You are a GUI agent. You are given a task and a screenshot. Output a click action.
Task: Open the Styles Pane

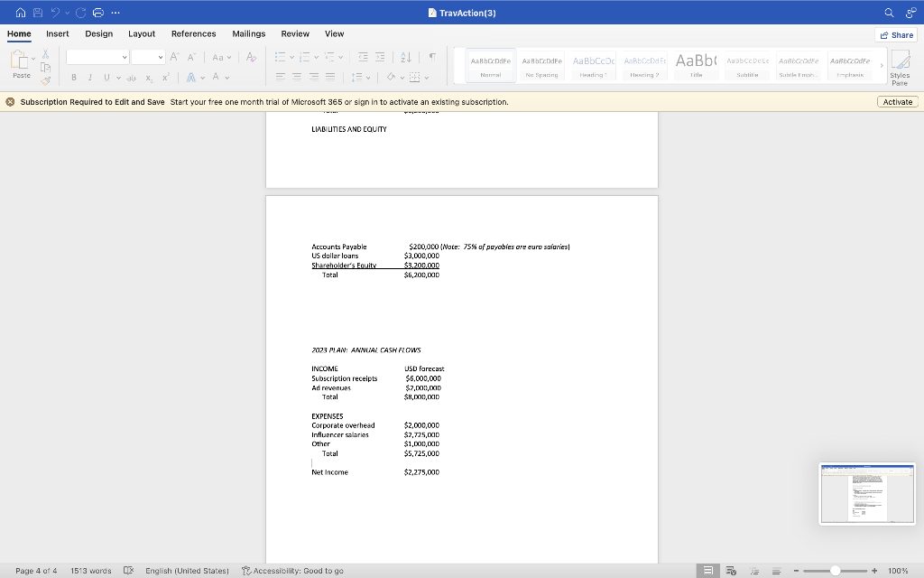[900, 68]
